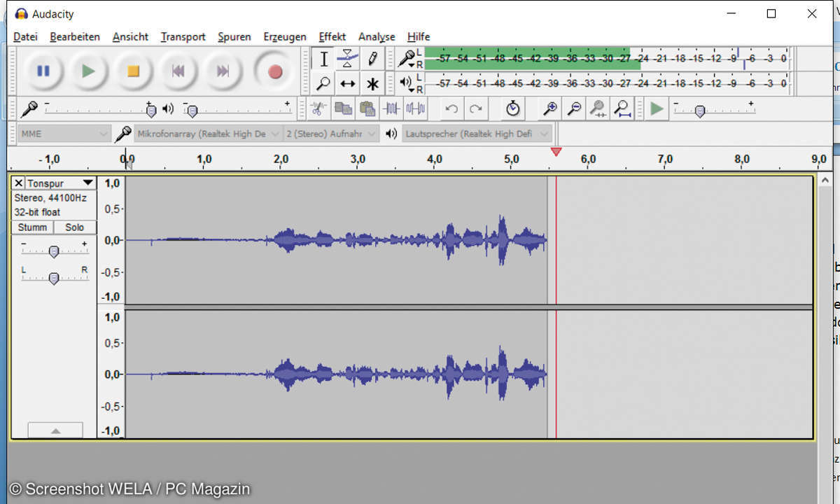Mute the track with Stumm button
Screen dimensions: 840x504
[x=32, y=227]
